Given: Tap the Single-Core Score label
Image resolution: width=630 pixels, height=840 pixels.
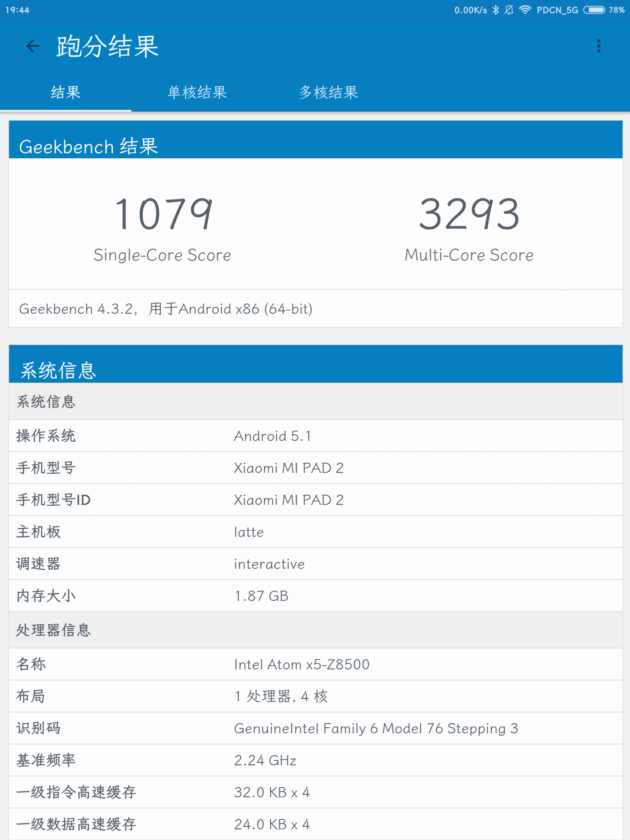Looking at the screenshot, I should [162, 255].
